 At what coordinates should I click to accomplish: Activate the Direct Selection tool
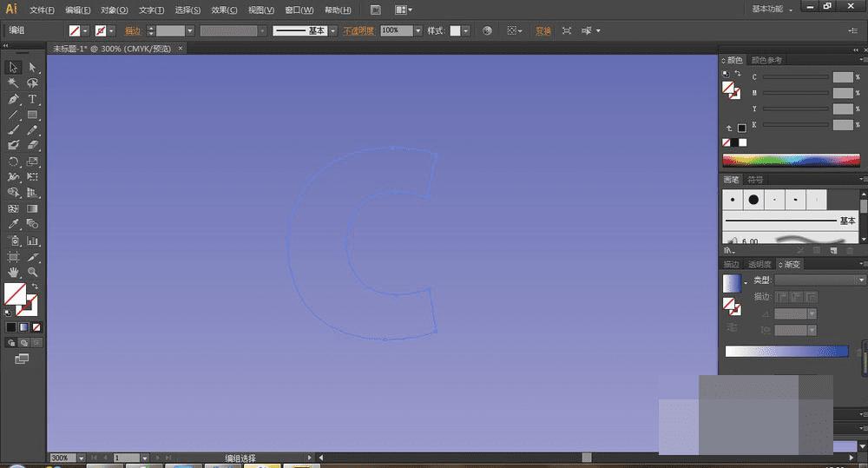[x=32, y=68]
